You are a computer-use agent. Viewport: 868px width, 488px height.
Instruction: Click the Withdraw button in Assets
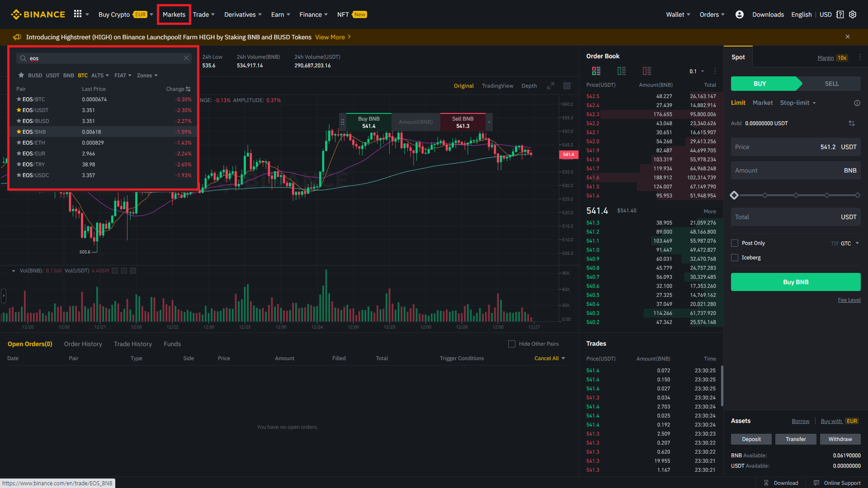point(840,439)
